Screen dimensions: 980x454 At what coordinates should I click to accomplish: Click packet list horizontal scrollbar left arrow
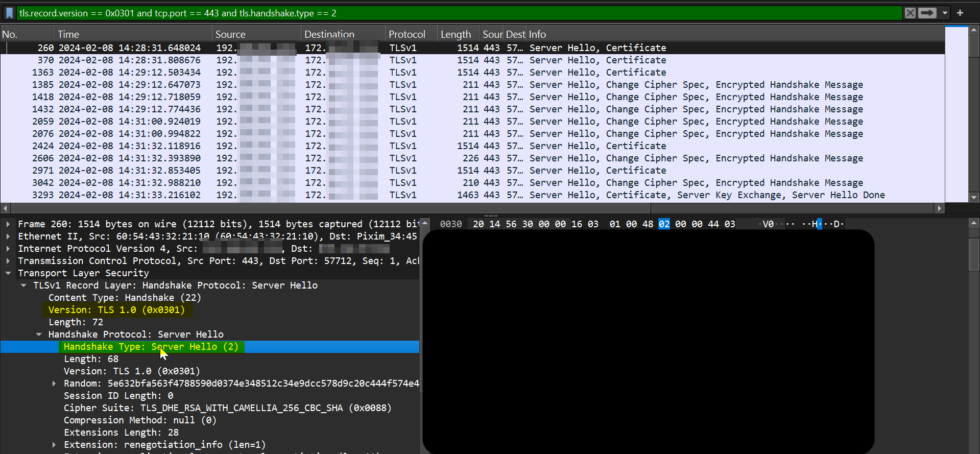pos(5,208)
